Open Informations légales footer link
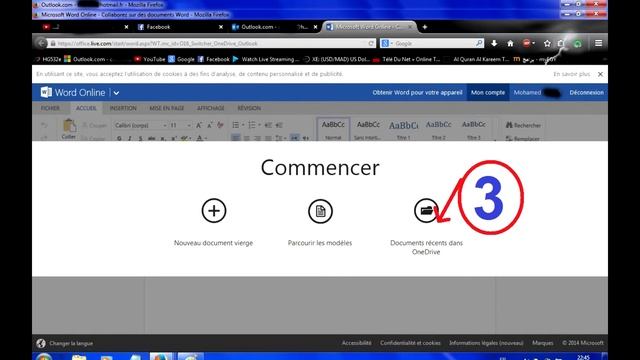 [x=486, y=343]
